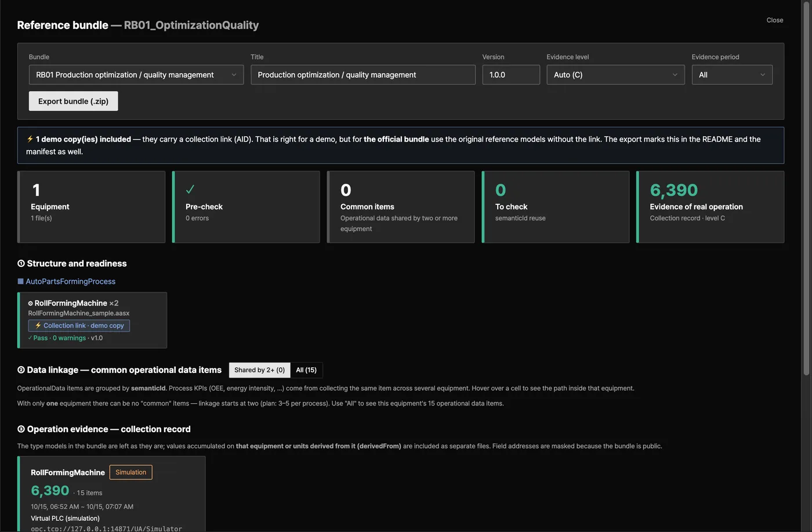Viewport: 812px width, 532px height.
Task: Switch to the All (15) view
Action: [306, 370]
